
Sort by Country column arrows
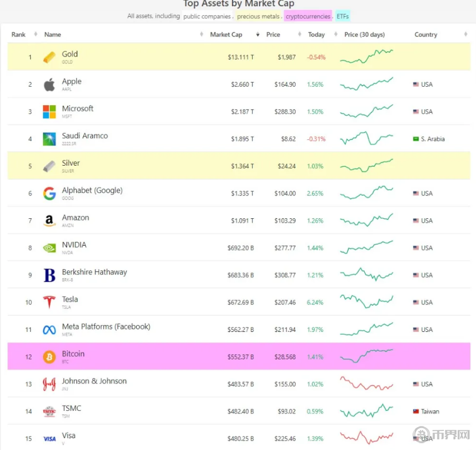466,34
